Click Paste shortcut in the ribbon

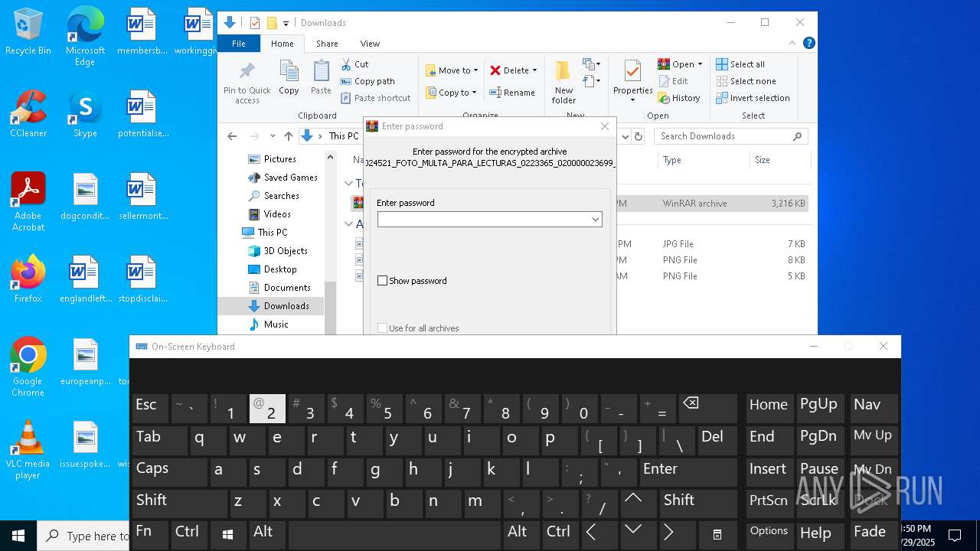[376, 98]
